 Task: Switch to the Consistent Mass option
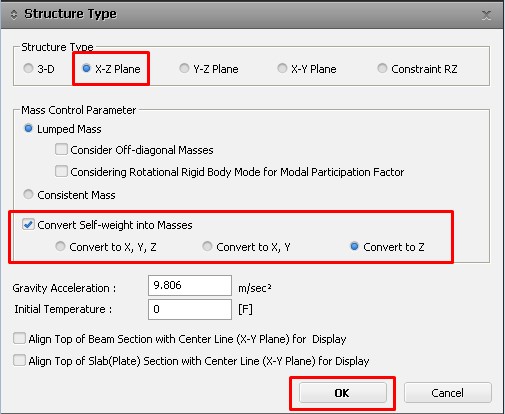point(28,194)
